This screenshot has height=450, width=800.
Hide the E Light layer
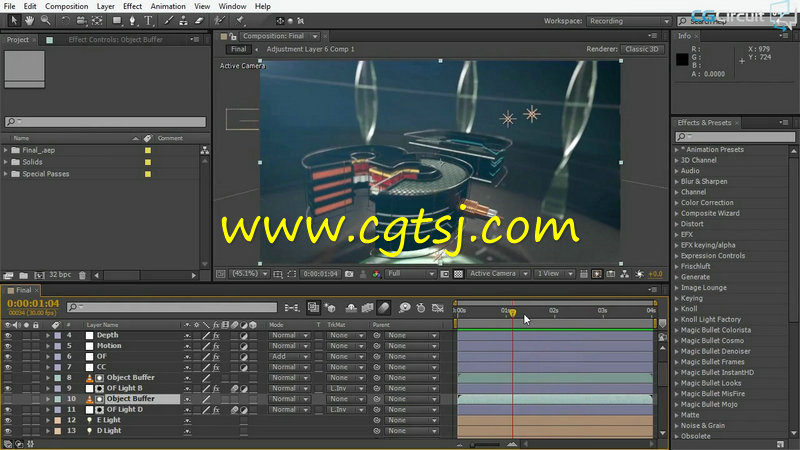tap(8, 420)
